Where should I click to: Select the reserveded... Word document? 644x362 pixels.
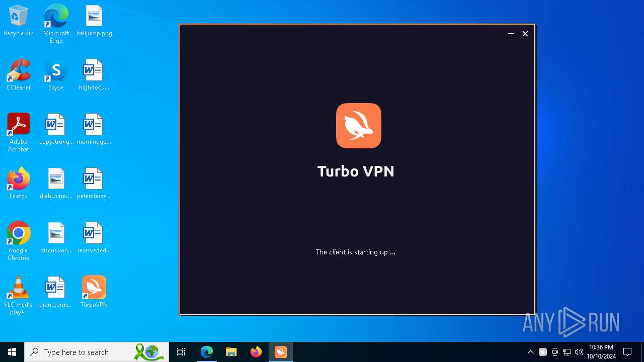pos(94,238)
